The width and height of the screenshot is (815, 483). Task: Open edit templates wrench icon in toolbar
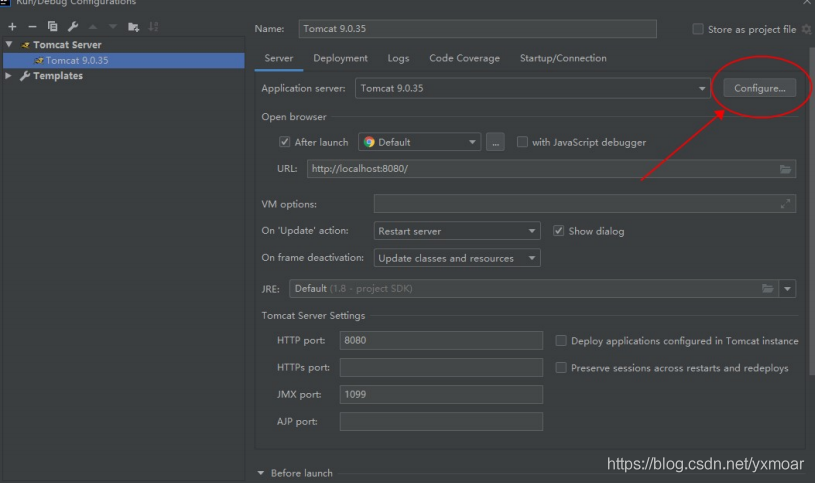point(73,27)
